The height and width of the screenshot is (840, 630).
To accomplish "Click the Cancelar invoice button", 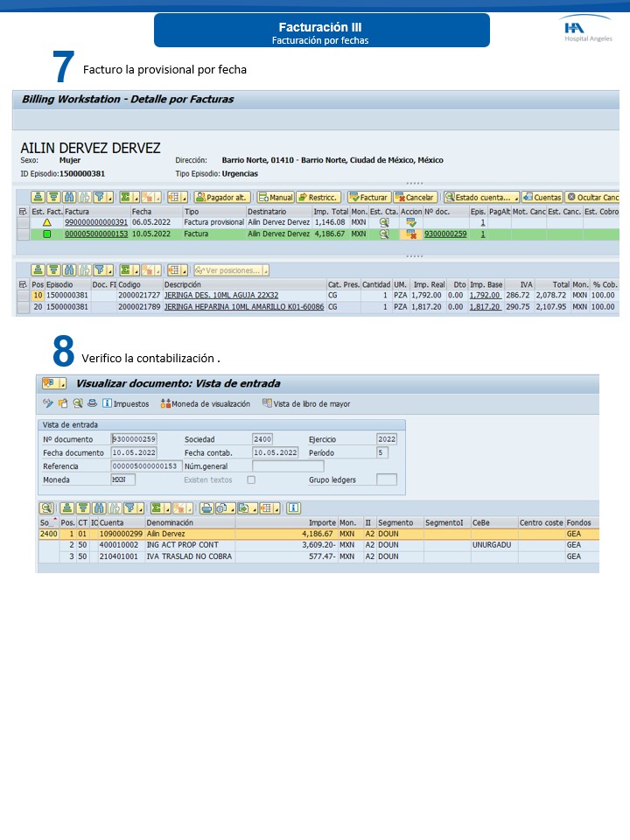I will coord(415,198).
